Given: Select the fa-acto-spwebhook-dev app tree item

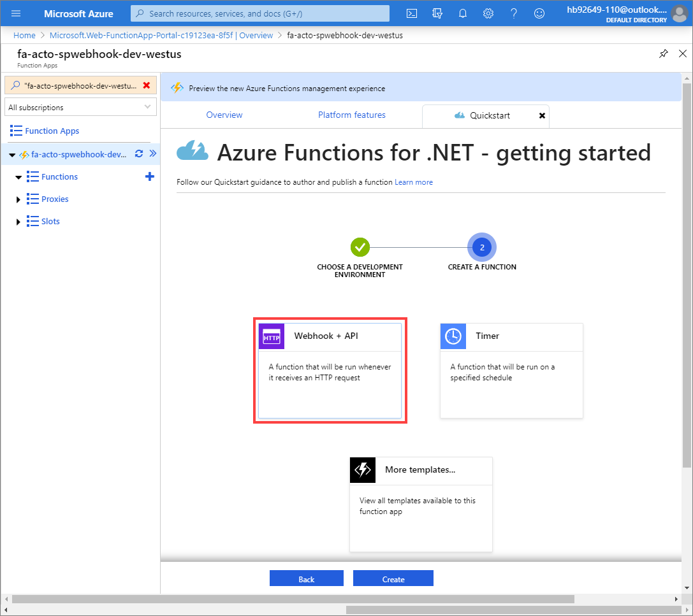Looking at the screenshot, I should [78, 154].
